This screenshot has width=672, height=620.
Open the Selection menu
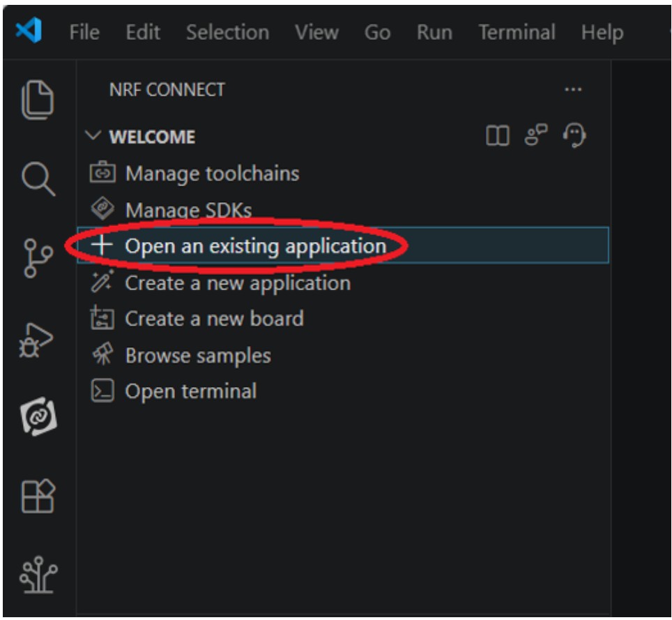click(227, 32)
